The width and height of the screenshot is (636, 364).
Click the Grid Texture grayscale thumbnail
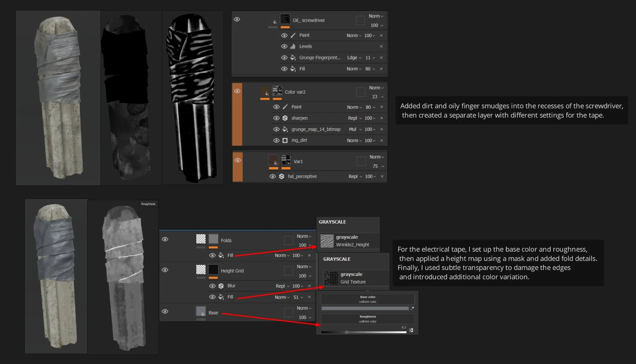[x=331, y=278]
